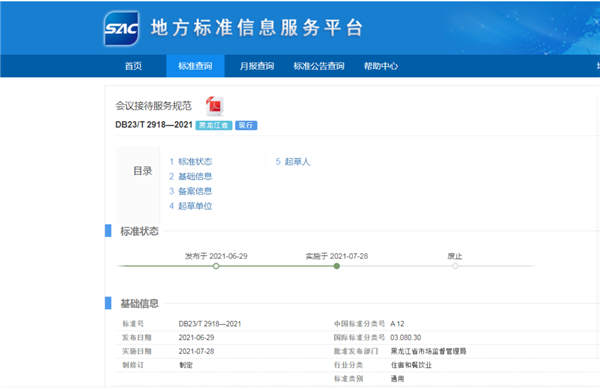Select the 标准查询 tab
This screenshot has height=390, width=600.
(195, 66)
